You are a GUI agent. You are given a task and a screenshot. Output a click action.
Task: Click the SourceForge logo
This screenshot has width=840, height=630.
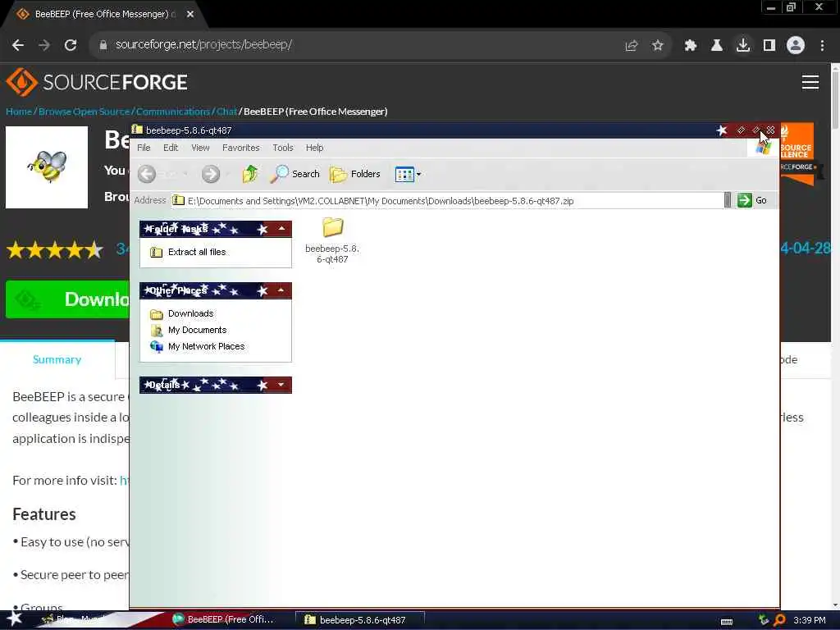[x=97, y=82]
